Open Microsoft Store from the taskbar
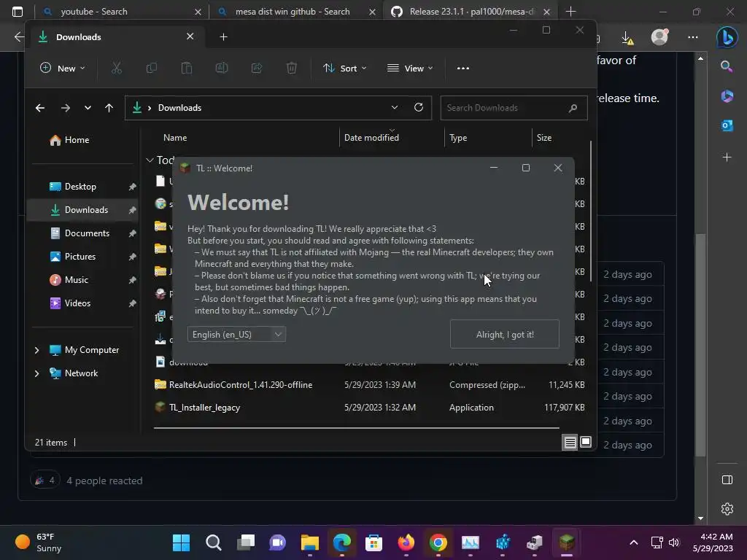The image size is (747, 560). pos(374,542)
